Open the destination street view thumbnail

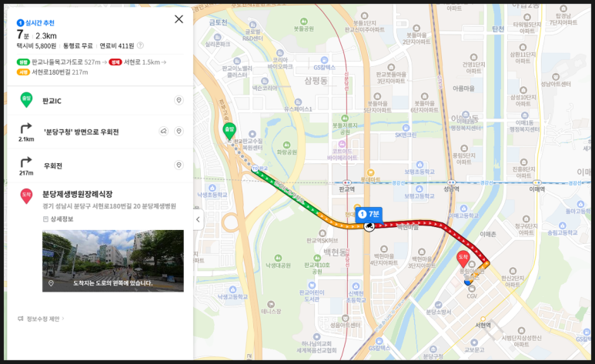[x=113, y=261]
